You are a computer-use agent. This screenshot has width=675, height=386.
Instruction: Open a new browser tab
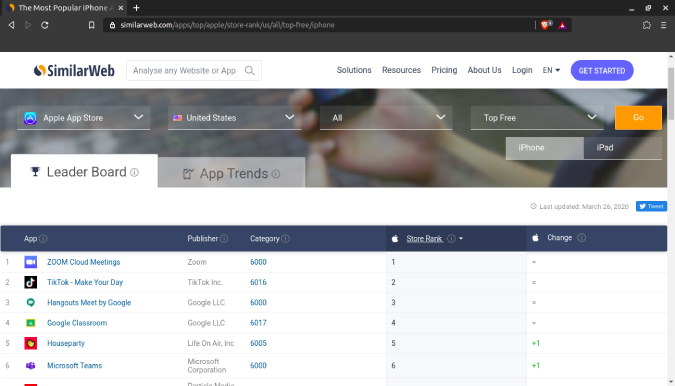pyautogui.click(x=136, y=8)
